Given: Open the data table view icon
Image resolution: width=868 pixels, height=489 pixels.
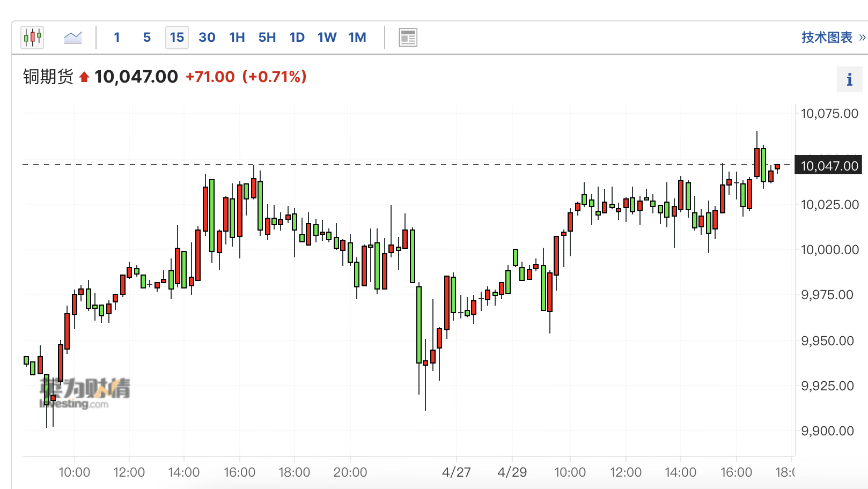Looking at the screenshot, I should tap(408, 38).
